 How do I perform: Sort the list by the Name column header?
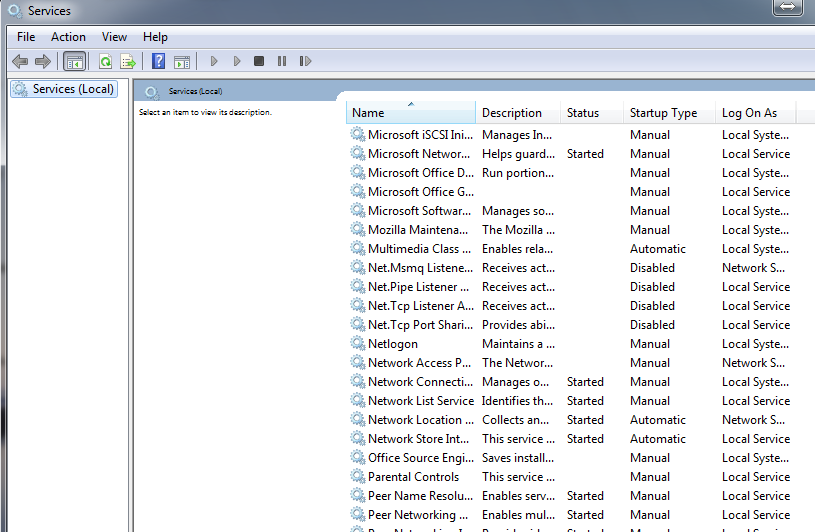tap(410, 113)
